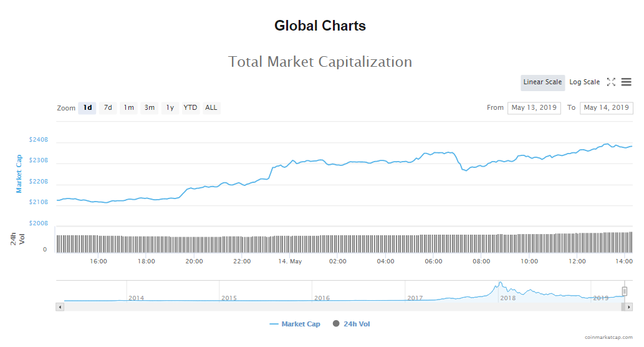Screen dimensions: 644x347
Task: Choose the 1y zoom option
Action: pyautogui.click(x=170, y=108)
